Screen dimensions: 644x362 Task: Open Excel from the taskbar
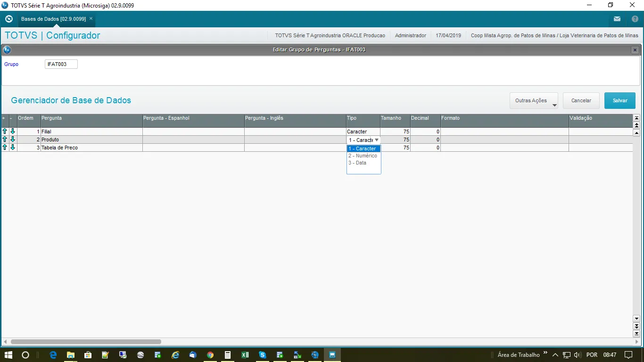point(245,354)
